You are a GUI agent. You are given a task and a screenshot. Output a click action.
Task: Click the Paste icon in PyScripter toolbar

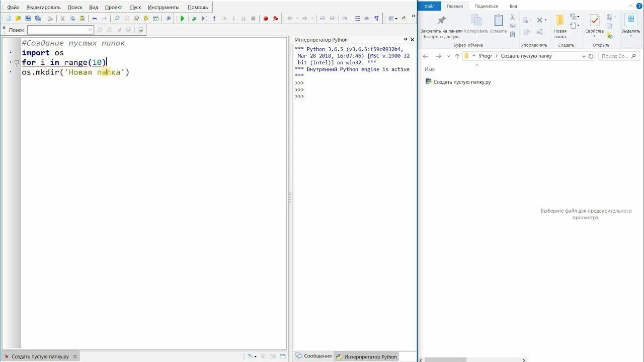click(82, 19)
